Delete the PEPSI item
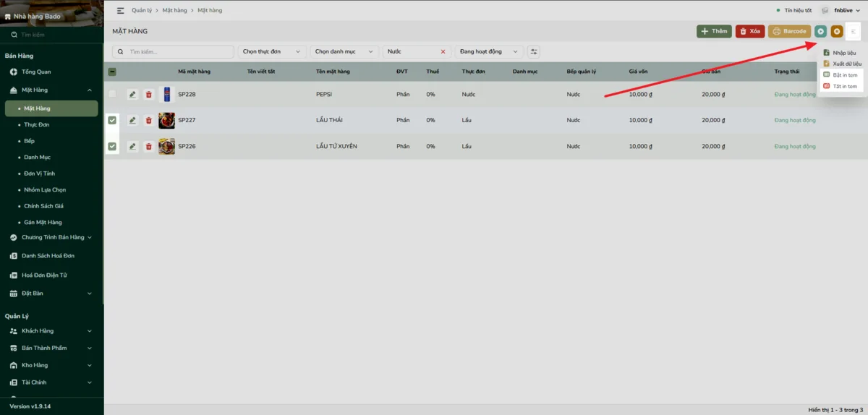The image size is (868, 415). pos(148,94)
